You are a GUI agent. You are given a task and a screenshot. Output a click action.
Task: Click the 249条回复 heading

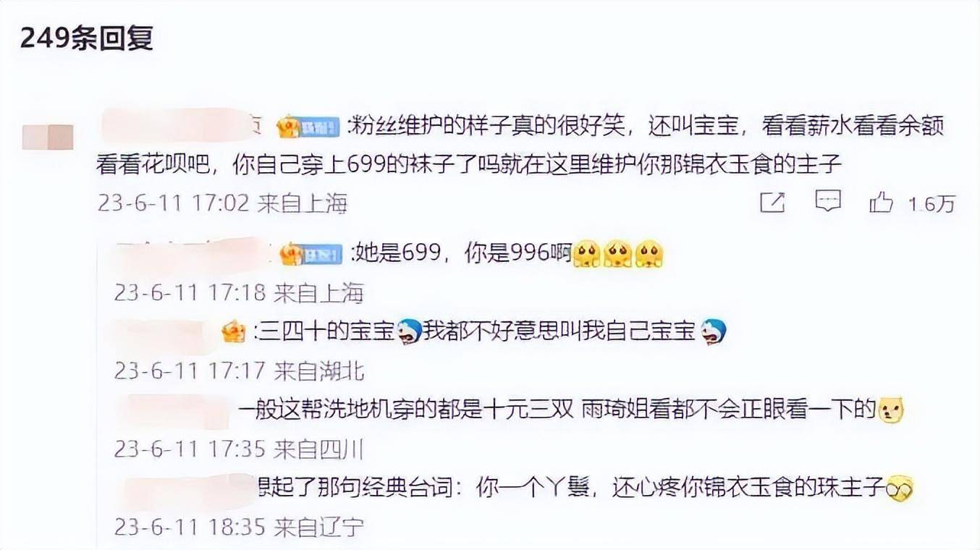(86, 38)
